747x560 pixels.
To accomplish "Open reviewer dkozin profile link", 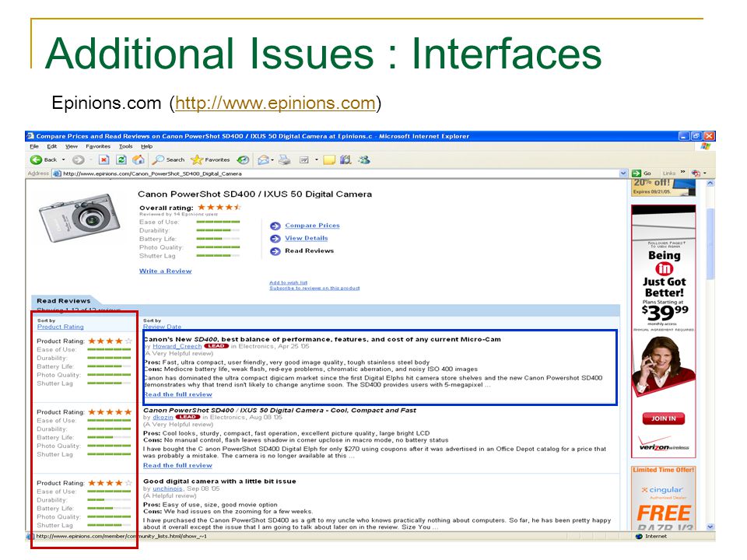I will point(163,417).
